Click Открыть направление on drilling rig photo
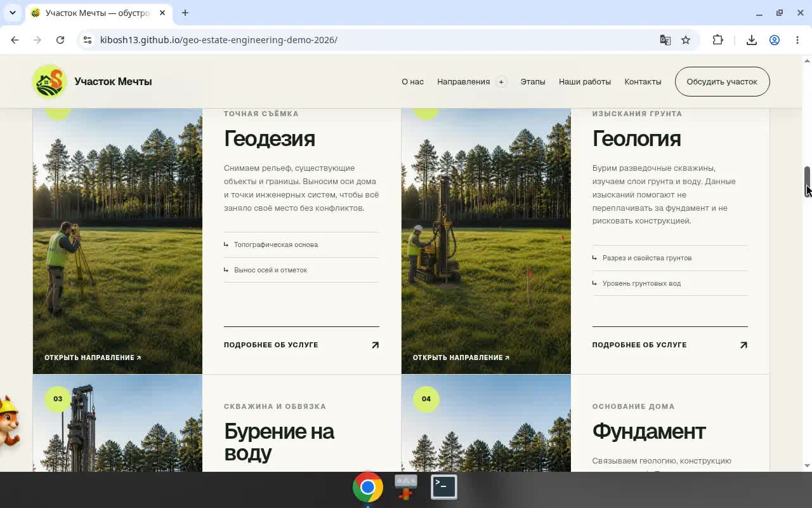This screenshot has height=508, width=812. pos(461,358)
